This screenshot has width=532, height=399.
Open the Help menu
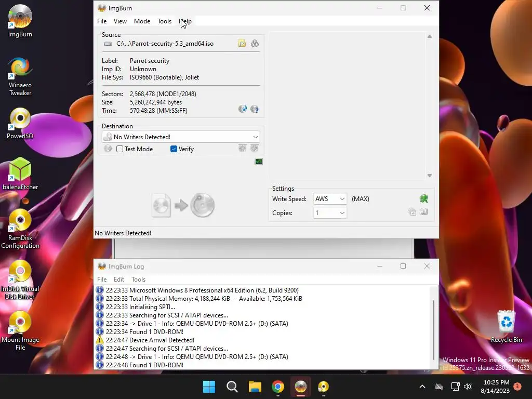tap(185, 21)
